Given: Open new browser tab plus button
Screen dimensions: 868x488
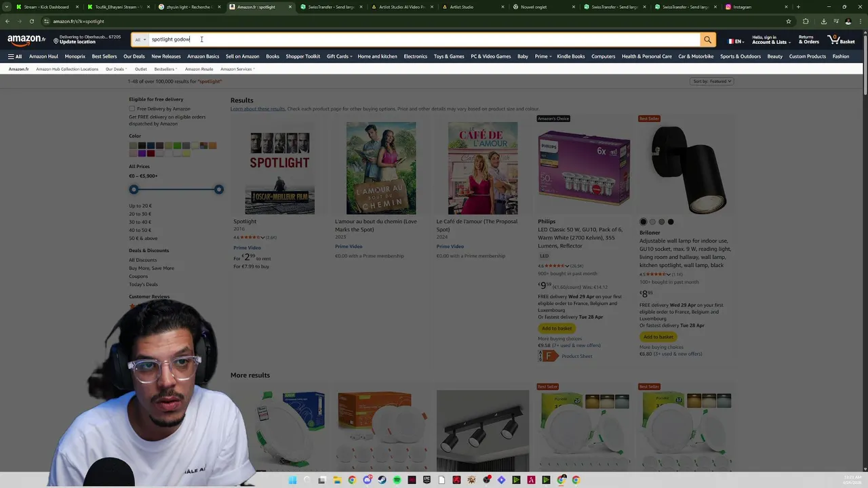Looking at the screenshot, I should (x=798, y=7).
